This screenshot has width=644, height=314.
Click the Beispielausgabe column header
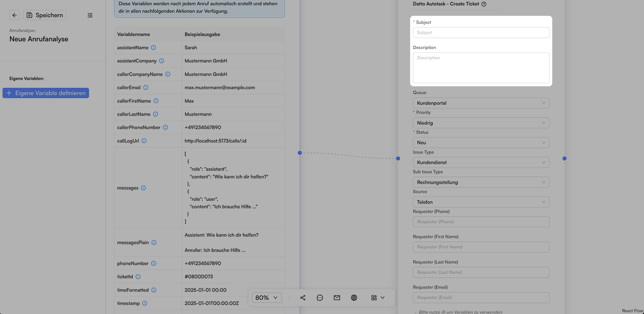point(202,34)
